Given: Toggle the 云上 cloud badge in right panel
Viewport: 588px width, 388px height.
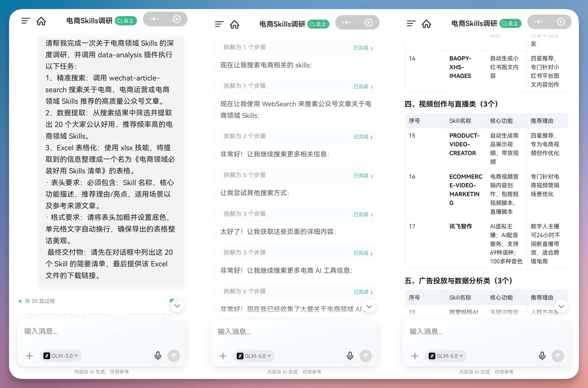Looking at the screenshot, I should tap(510, 24).
